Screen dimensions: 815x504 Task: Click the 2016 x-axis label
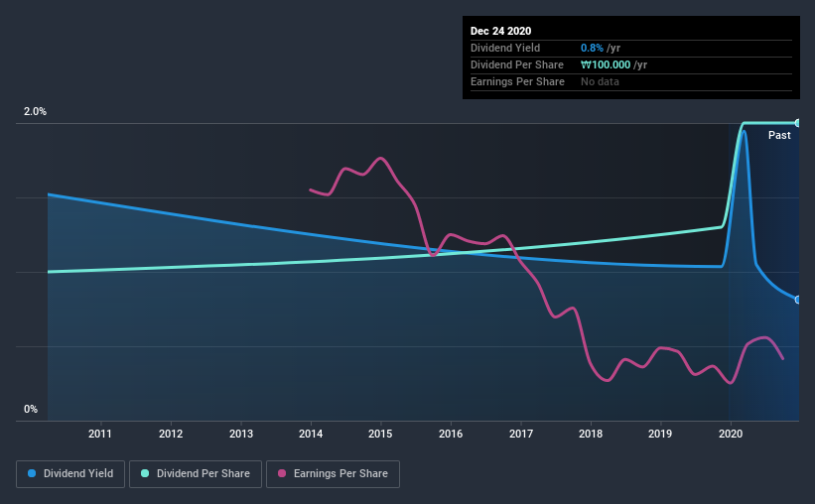(x=451, y=434)
